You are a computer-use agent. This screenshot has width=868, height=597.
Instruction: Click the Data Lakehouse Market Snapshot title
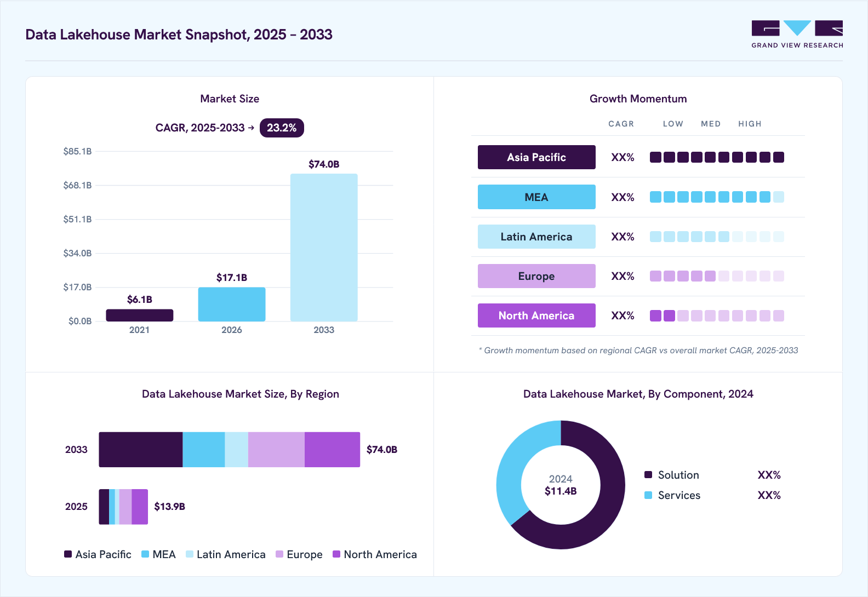(179, 35)
